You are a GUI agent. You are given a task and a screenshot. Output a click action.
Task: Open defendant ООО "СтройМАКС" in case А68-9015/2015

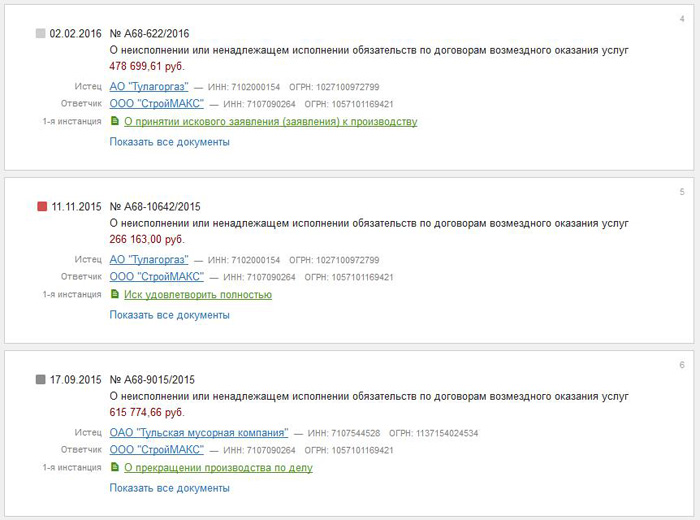click(156, 450)
